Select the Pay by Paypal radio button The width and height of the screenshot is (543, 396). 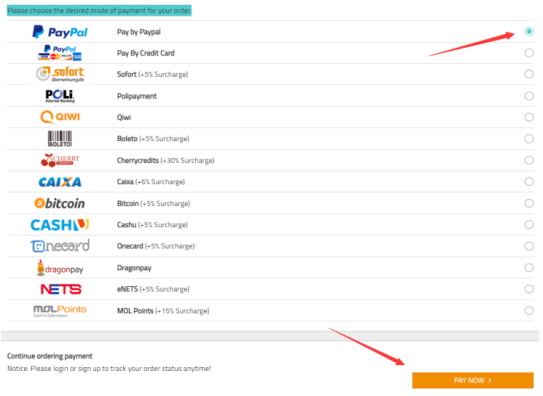529,32
